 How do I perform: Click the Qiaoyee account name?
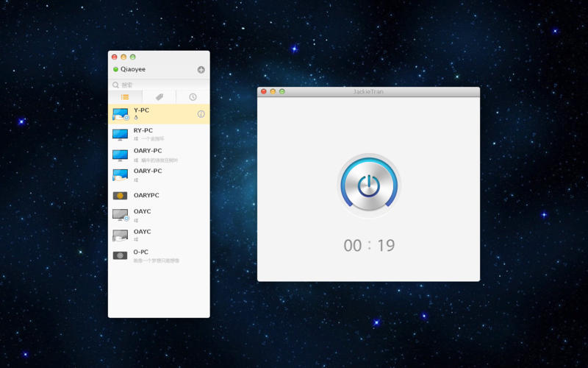tap(133, 70)
